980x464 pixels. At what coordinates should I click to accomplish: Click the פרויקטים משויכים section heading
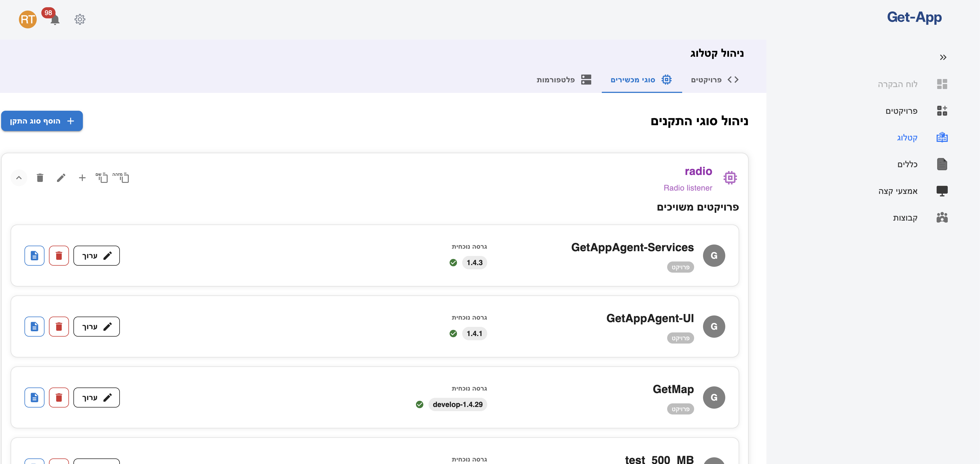698,207
